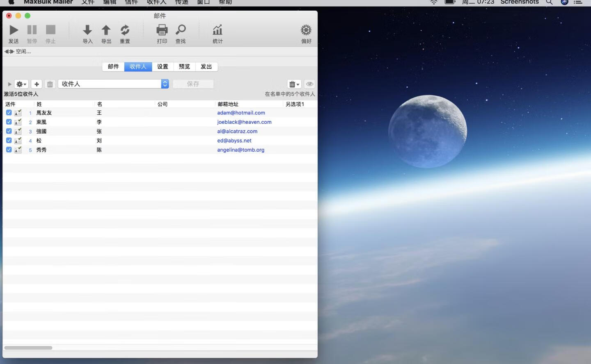Uncheck the send checkbox for al@alcatraz.com
591x364 pixels.
9,131
